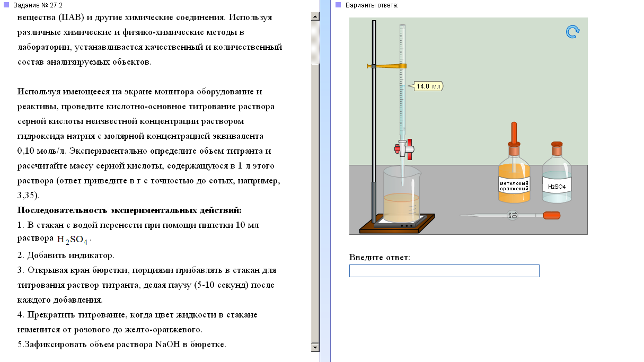This screenshot has width=644, height=362.
Task: Click the 'метиловый оранжевый' bottle label
Action: (514, 186)
